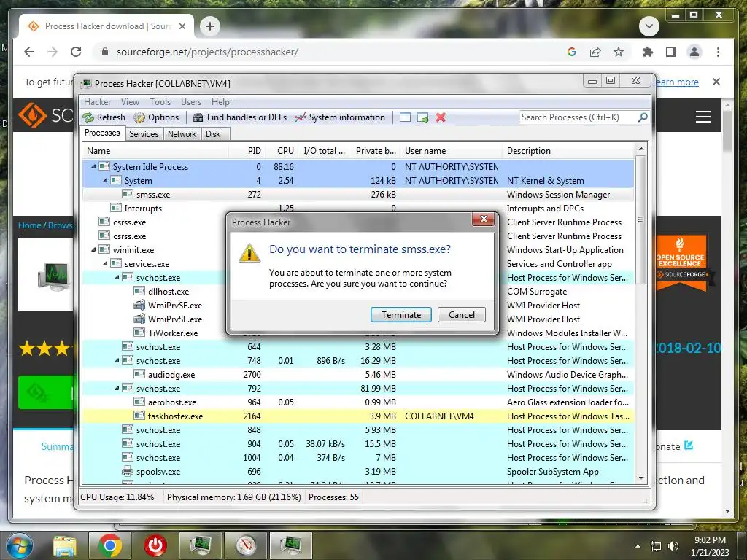The height and width of the screenshot is (560, 747).
Task: Switch to the Network tab
Action: [182, 134]
